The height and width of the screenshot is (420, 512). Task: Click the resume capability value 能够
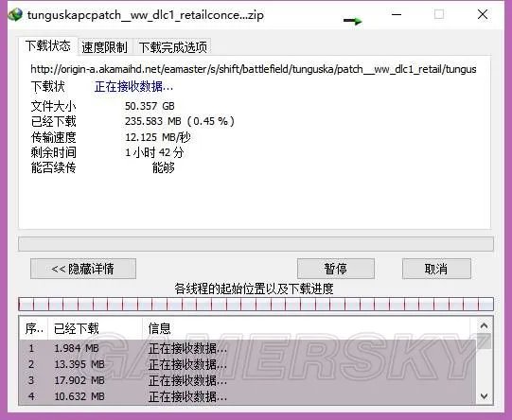tap(164, 167)
